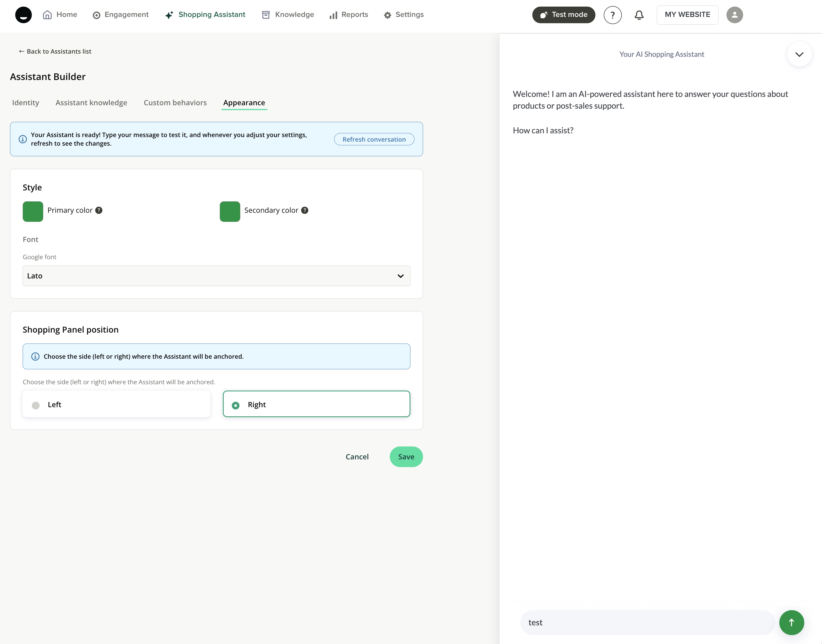Open the Secondary color swatch

click(x=230, y=212)
